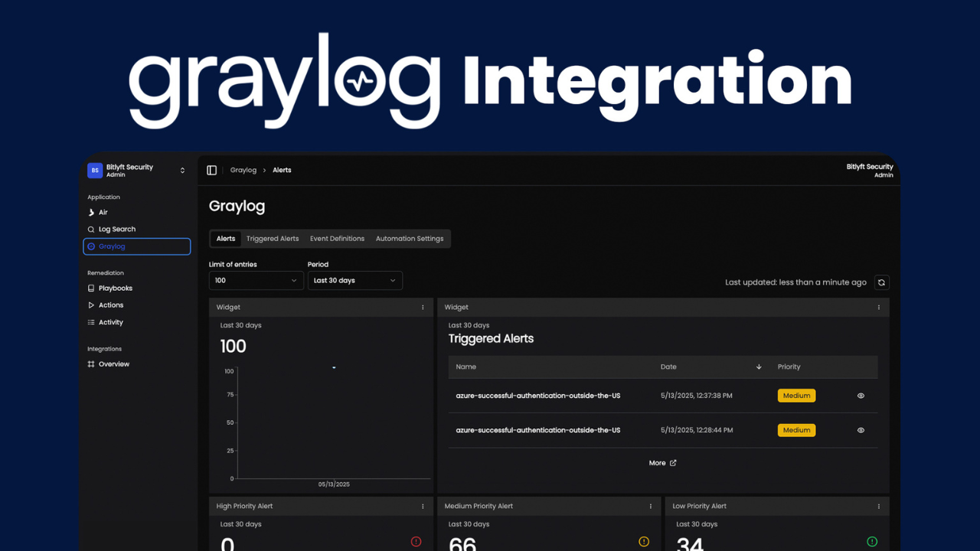
Task: Open Low Priority Alert options menu
Action: pos(879,506)
